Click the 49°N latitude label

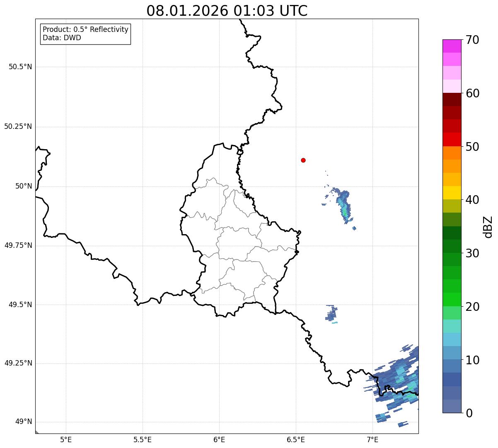24,422
